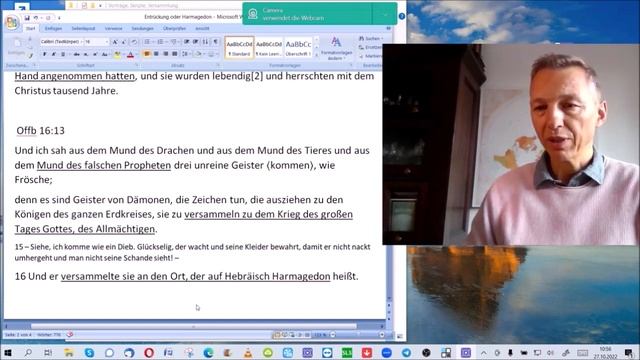Open the Überprüfen ribbon tab
Image resolution: width=640 pixels, height=360 pixels.
(x=175, y=29)
